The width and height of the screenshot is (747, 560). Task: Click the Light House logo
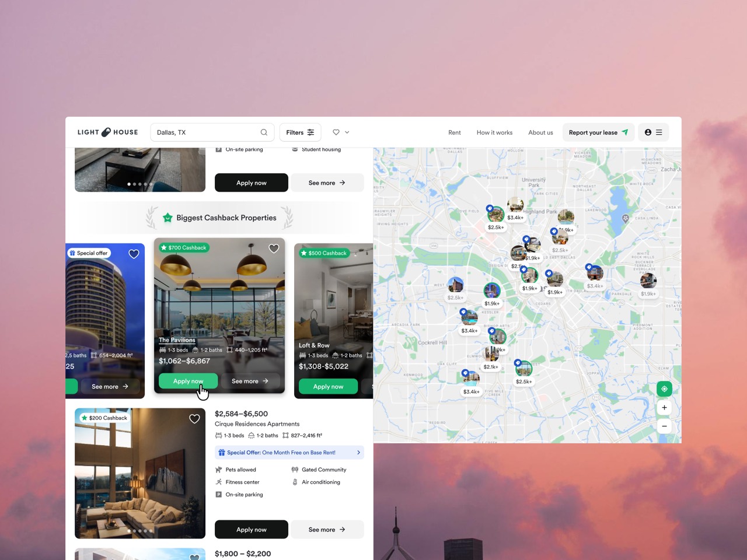coord(107,132)
